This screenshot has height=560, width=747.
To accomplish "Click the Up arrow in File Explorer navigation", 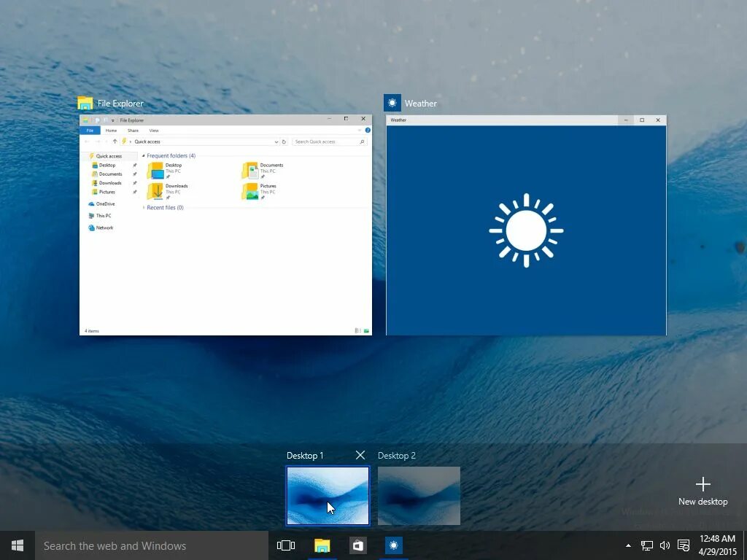I will (x=115, y=141).
